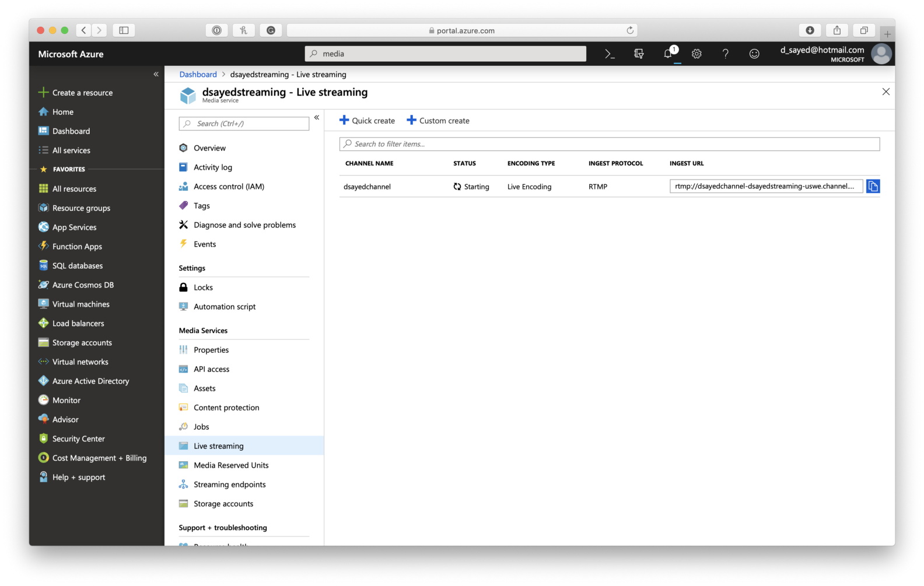This screenshot has height=586, width=924.
Task: Click the Azure portal search bar
Action: [x=446, y=54]
